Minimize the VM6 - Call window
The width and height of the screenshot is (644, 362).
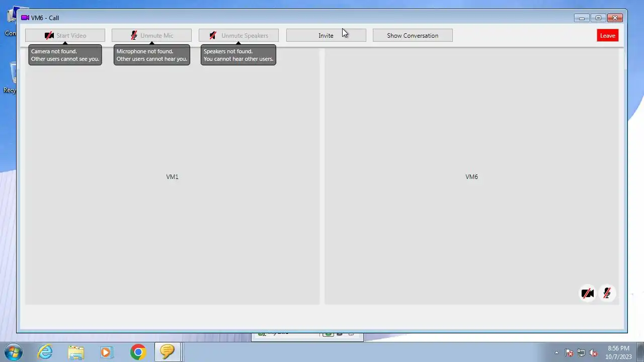[582, 18]
